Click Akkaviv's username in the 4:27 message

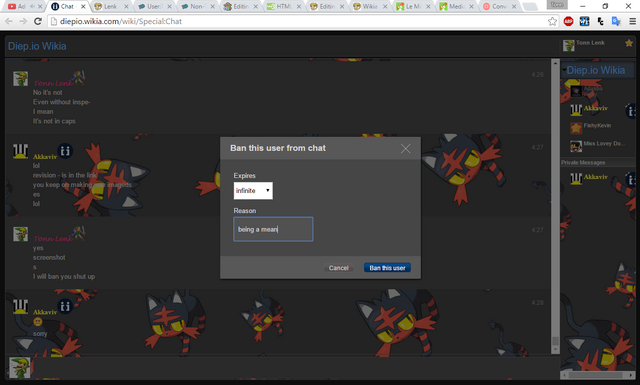[44, 157]
